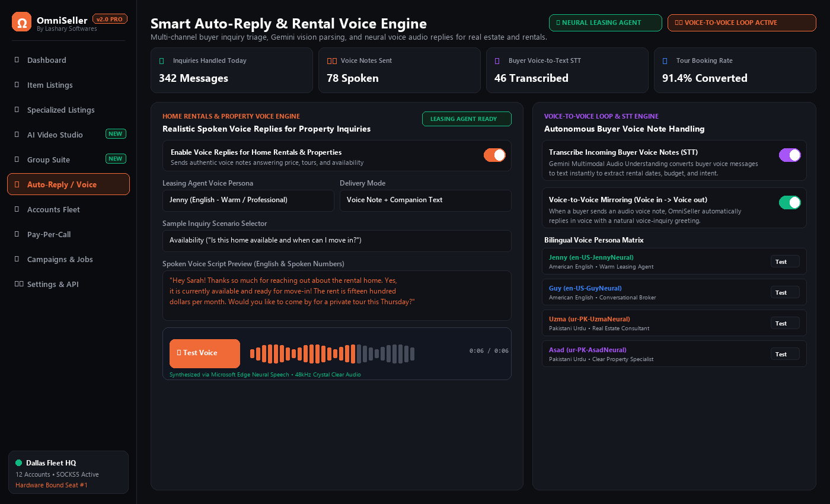Image resolution: width=830 pixels, height=504 pixels.
Task: Test the Jenny (en-US-JennyNeural) voice
Action: click(x=785, y=261)
